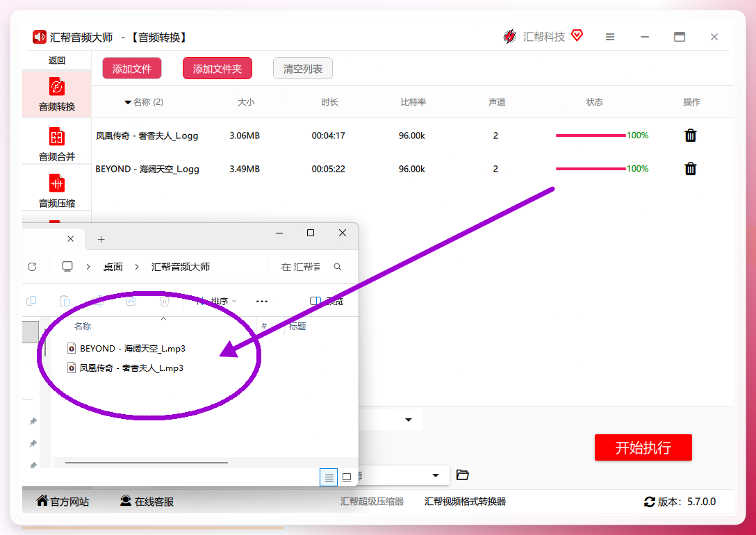Sort list by 名称 column header
The height and width of the screenshot is (535, 756).
coord(144,102)
